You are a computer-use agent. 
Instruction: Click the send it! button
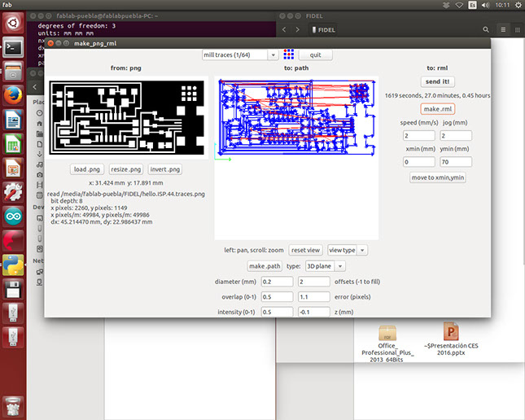[438, 81]
